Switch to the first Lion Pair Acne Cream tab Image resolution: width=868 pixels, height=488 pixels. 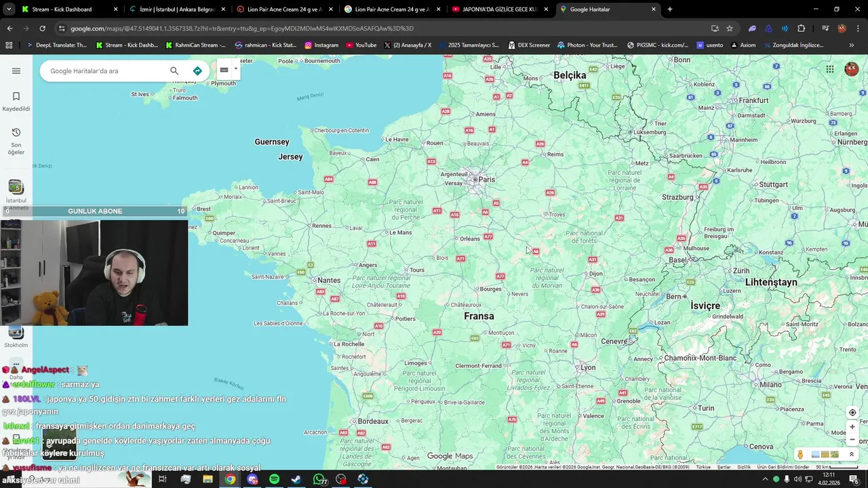coord(284,9)
